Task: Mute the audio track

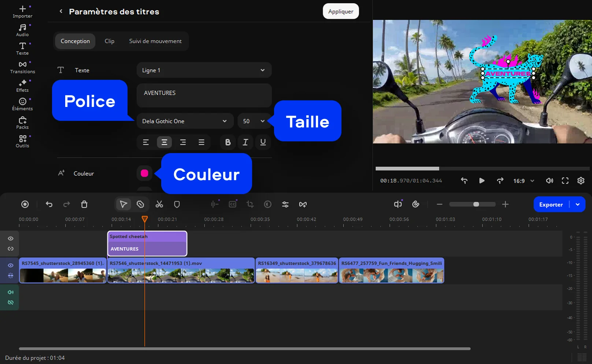Action: tap(11, 292)
